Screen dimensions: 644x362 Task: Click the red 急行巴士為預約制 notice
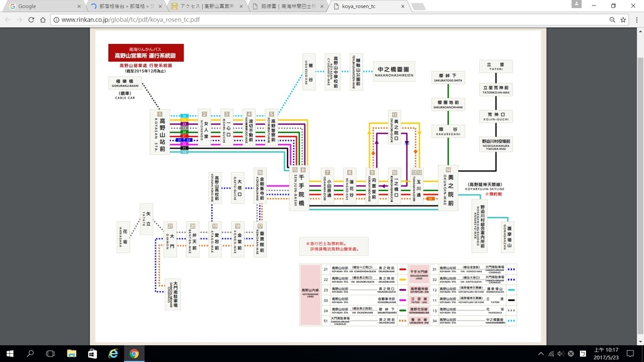[334, 246]
